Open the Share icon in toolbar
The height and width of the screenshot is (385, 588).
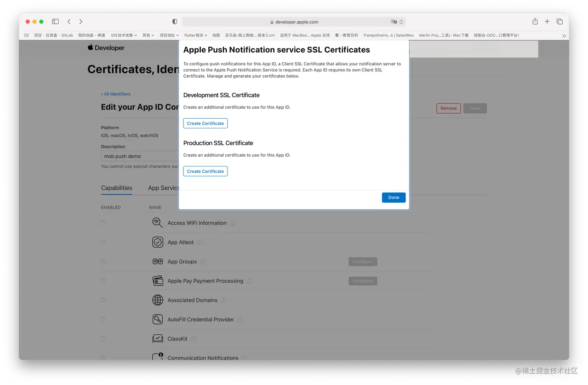pyautogui.click(x=535, y=21)
